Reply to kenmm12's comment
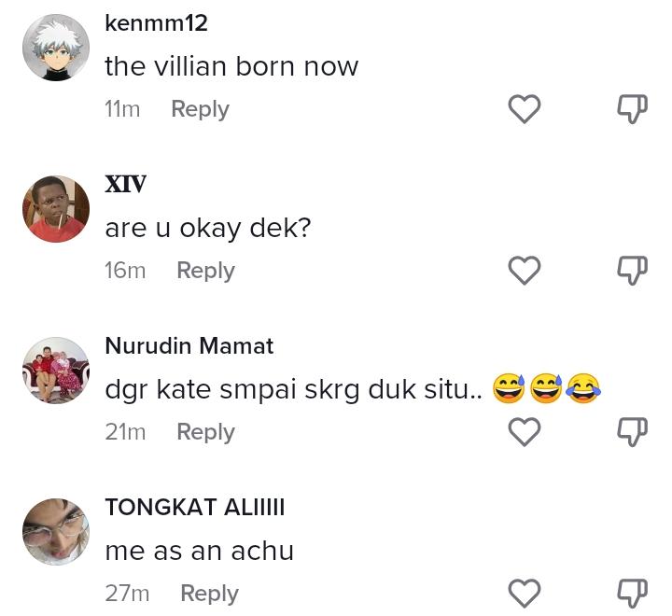 click(x=200, y=109)
